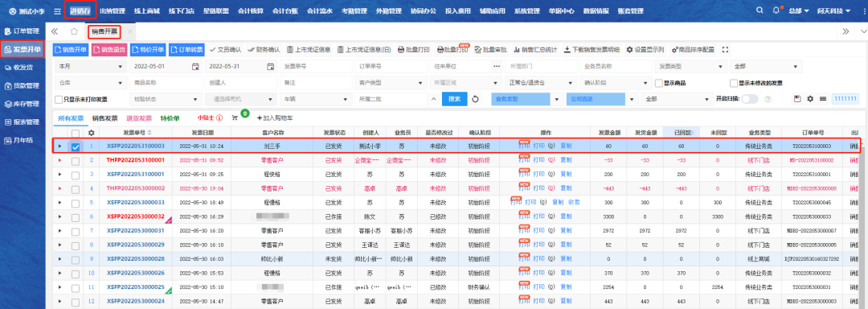Open 销售汇总统计 chart button

click(535, 50)
